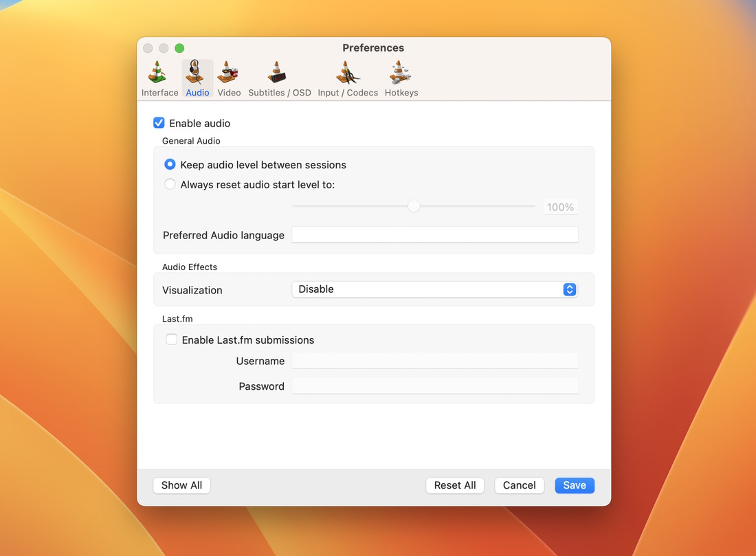Viewport: 756px width, 556px height.
Task: Select the Audio headphones cone icon
Action: coord(197,73)
